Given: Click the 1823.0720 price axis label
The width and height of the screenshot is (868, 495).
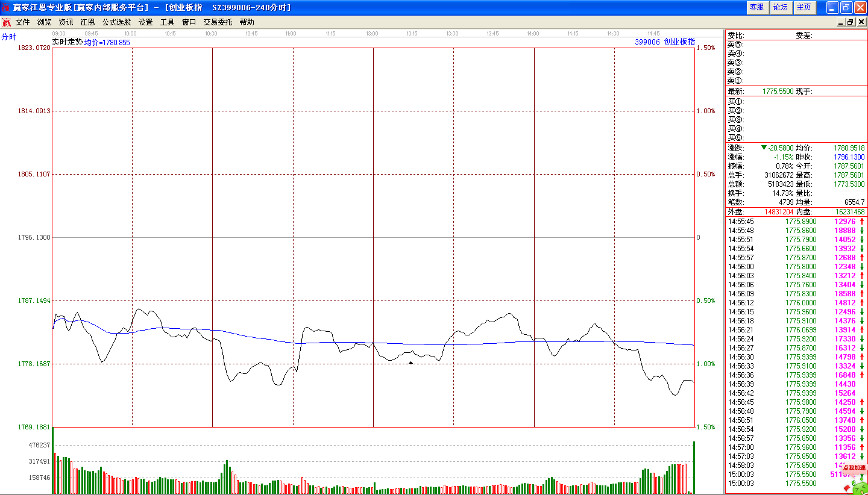Looking at the screenshot, I should click(x=34, y=48).
